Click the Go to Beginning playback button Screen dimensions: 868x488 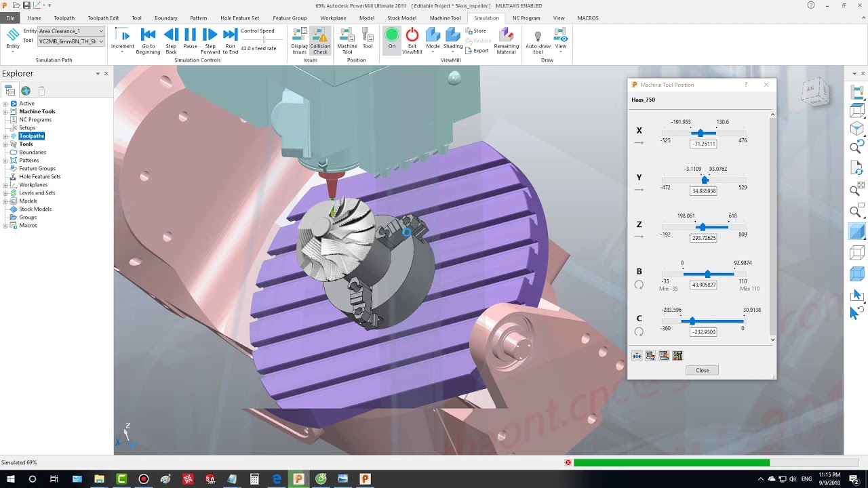click(x=148, y=41)
